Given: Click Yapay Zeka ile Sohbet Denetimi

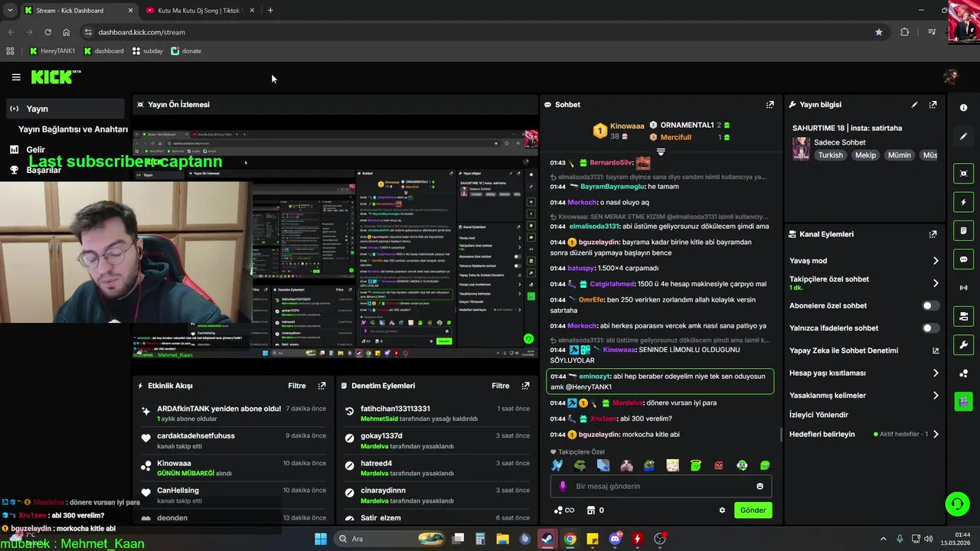Looking at the screenshot, I should point(844,350).
